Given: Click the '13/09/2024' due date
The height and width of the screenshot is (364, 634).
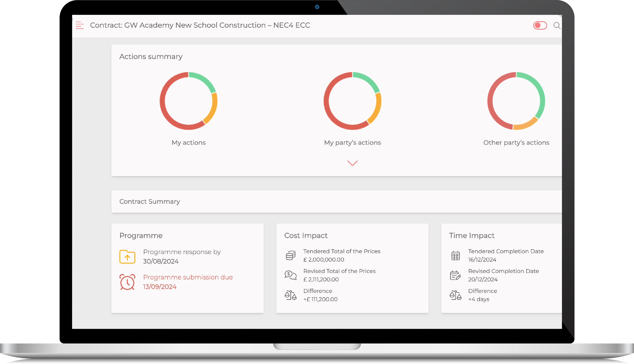Looking at the screenshot, I should pyautogui.click(x=160, y=287).
